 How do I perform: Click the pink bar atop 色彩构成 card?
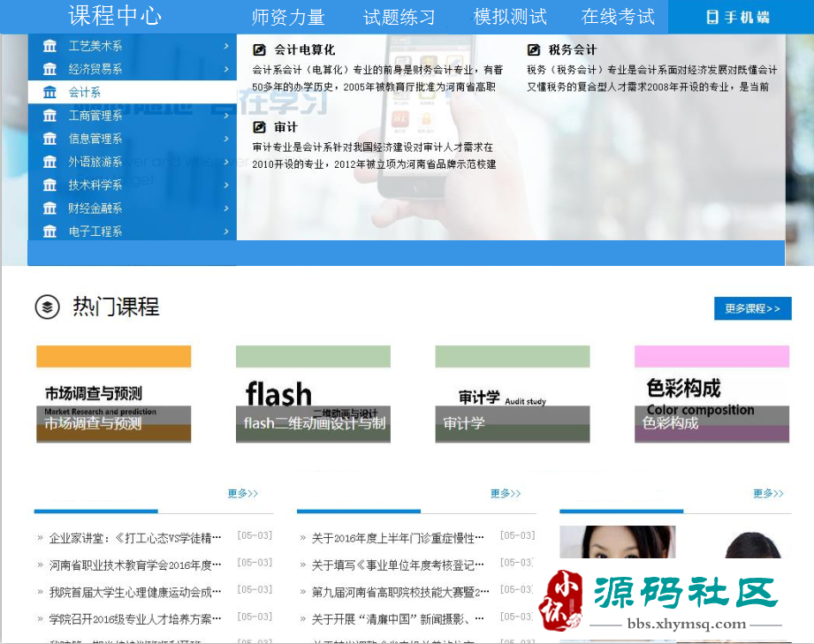[x=711, y=357]
